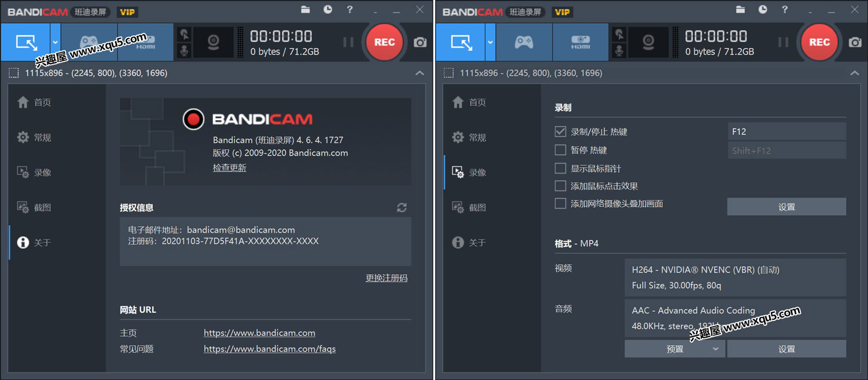Toggle mouse cursor icon in right window

619,34
